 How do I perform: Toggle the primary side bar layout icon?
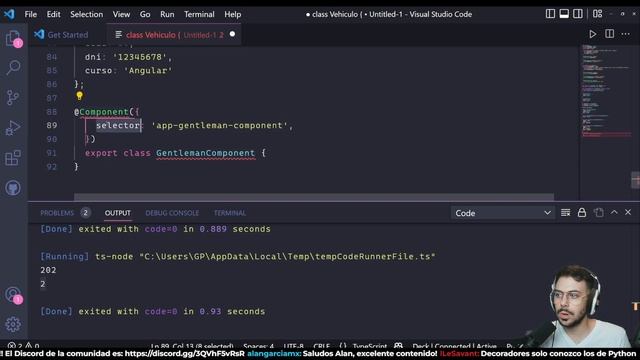click(x=550, y=14)
